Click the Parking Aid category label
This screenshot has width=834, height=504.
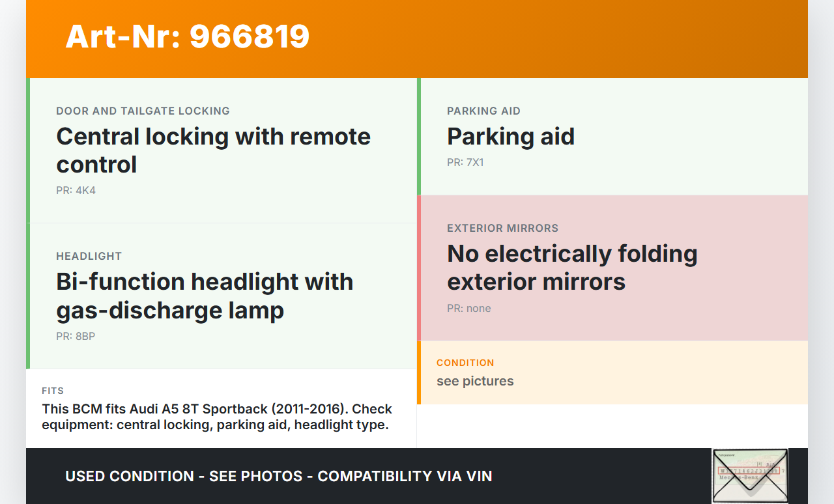pyautogui.click(x=483, y=111)
